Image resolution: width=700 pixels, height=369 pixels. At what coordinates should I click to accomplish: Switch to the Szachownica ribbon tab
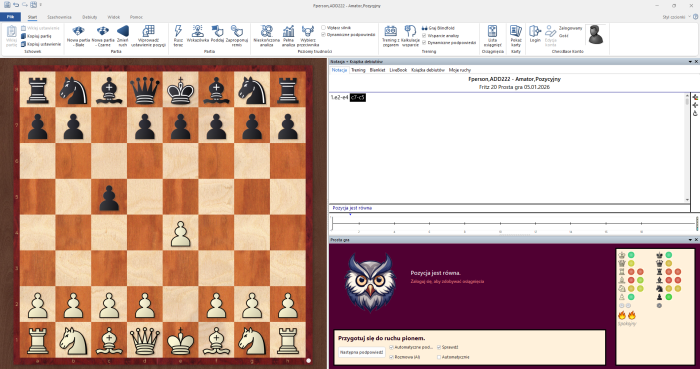[x=59, y=17]
